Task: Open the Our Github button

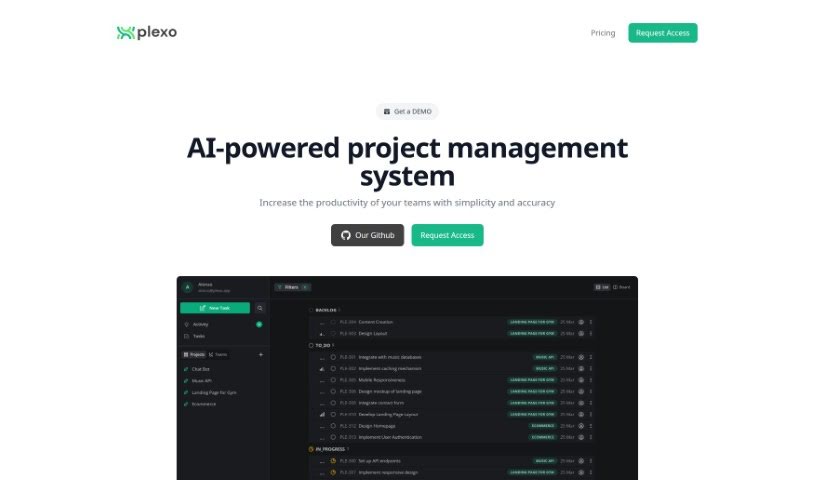Action: click(x=367, y=235)
